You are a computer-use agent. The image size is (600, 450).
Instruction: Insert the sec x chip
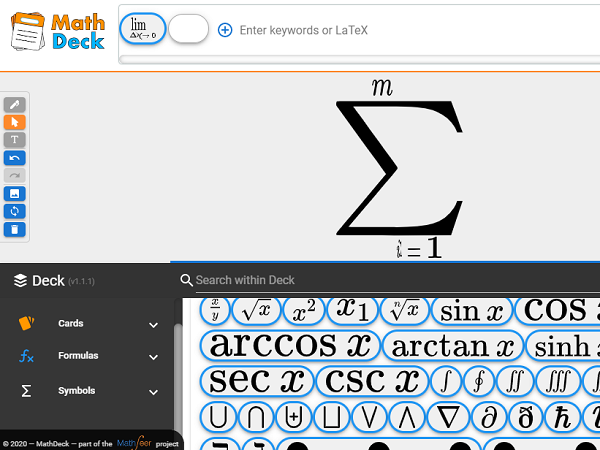(x=257, y=381)
